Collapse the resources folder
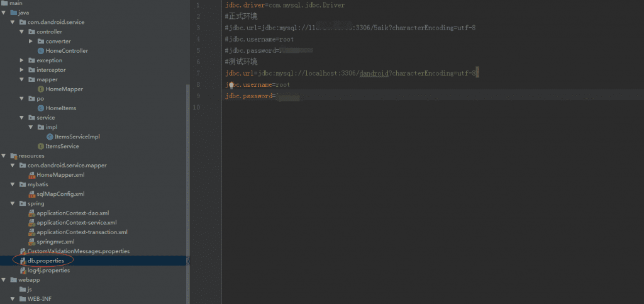 pyautogui.click(x=4, y=156)
